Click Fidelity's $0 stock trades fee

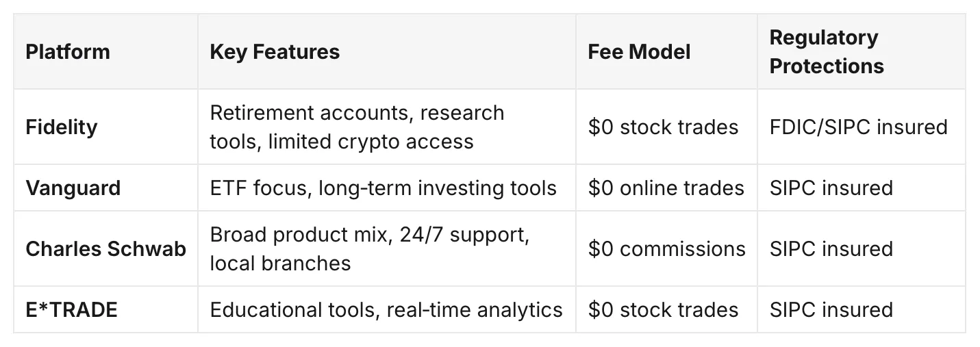pos(663,127)
